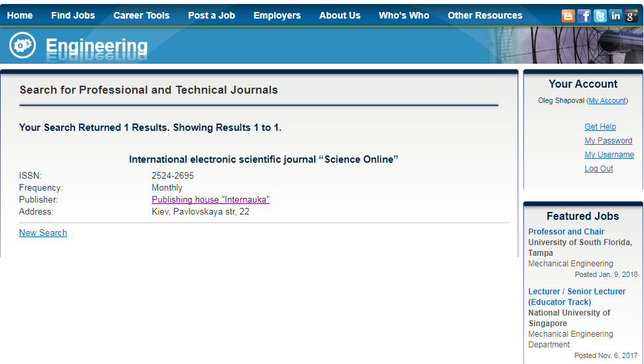This screenshot has width=644, height=364.
Task: Click the Get Help link
Action: pyautogui.click(x=600, y=127)
